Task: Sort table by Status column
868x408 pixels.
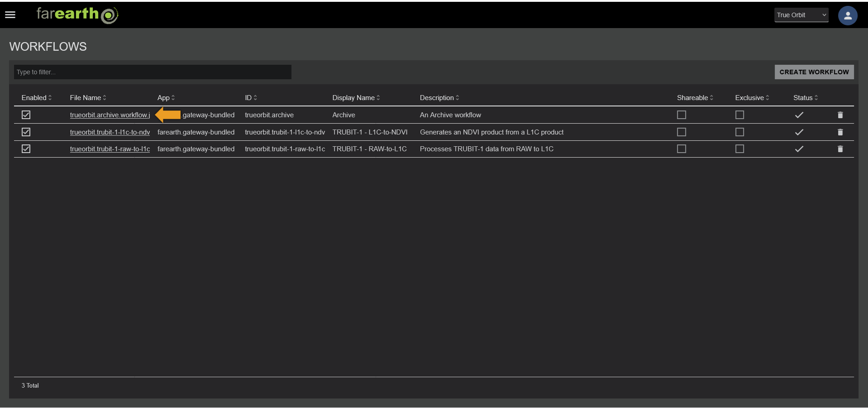Action: (806, 98)
